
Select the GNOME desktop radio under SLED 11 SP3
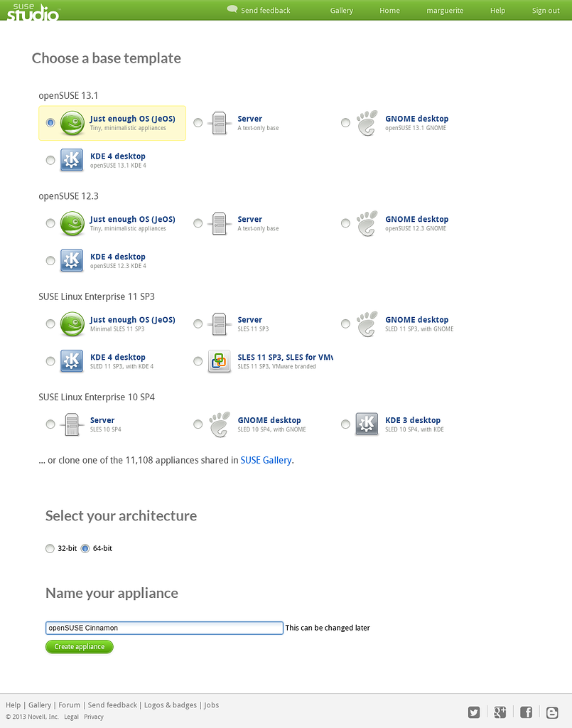click(x=345, y=323)
